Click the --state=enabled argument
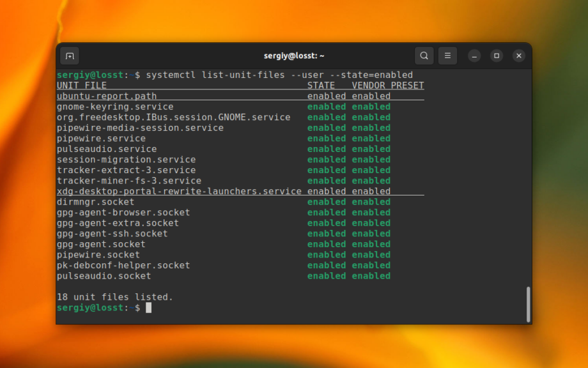The height and width of the screenshot is (368, 588). (371, 75)
